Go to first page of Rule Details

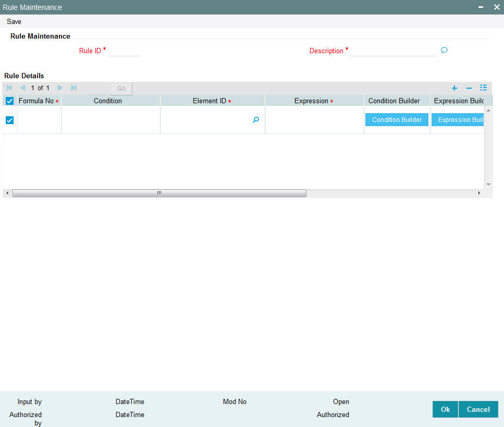[9, 88]
